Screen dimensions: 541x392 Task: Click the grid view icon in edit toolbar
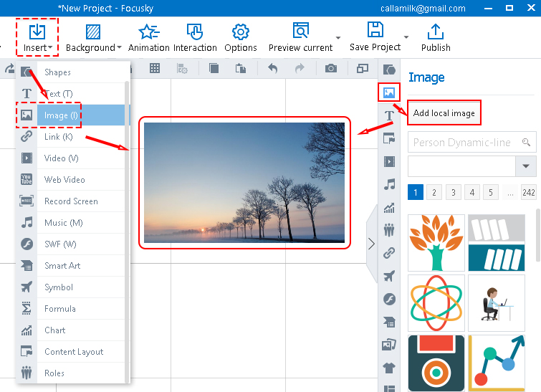tap(155, 68)
